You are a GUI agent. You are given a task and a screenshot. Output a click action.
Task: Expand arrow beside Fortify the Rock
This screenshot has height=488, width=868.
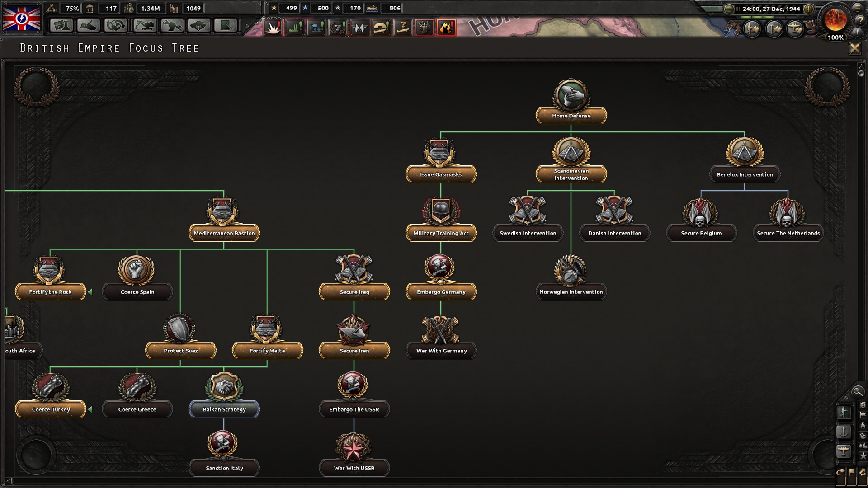pos(90,292)
